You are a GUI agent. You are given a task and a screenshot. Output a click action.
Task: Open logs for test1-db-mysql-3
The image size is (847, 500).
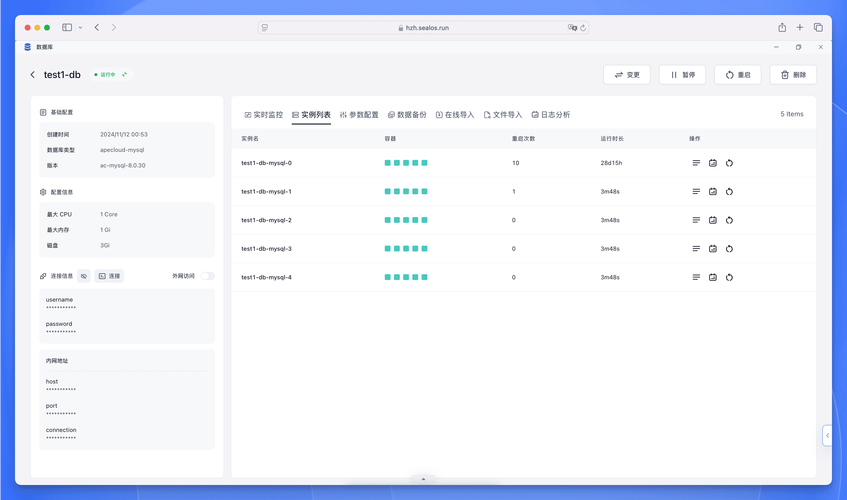696,249
